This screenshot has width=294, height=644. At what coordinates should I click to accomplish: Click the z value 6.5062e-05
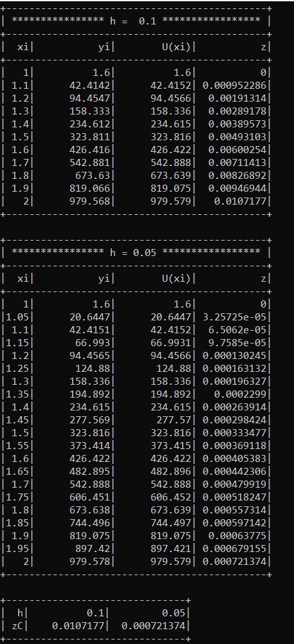click(237, 330)
